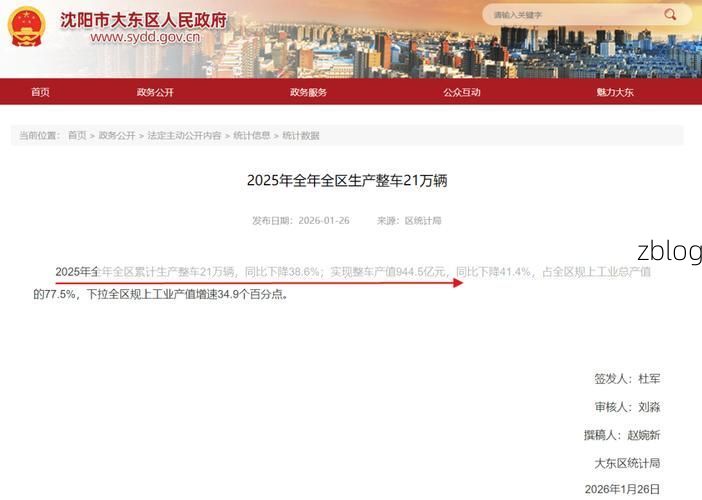Screen dimensions: 702x500
Task: Click the site title 沈阳市大东区人民政府
Action: click(x=144, y=20)
